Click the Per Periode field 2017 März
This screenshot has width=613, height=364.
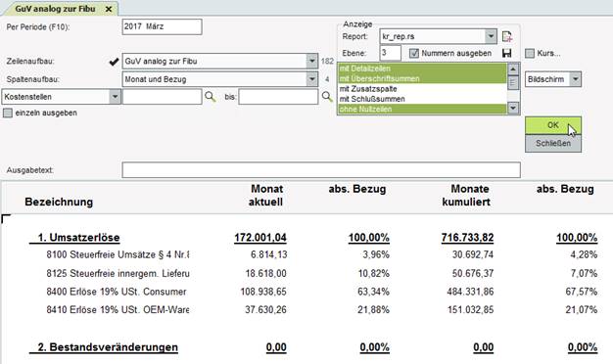click(x=162, y=27)
